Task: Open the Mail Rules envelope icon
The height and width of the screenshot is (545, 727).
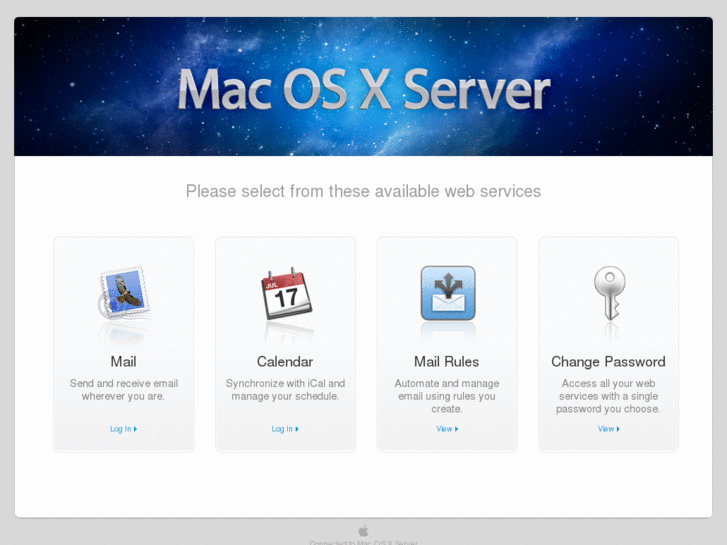Action: point(448,293)
